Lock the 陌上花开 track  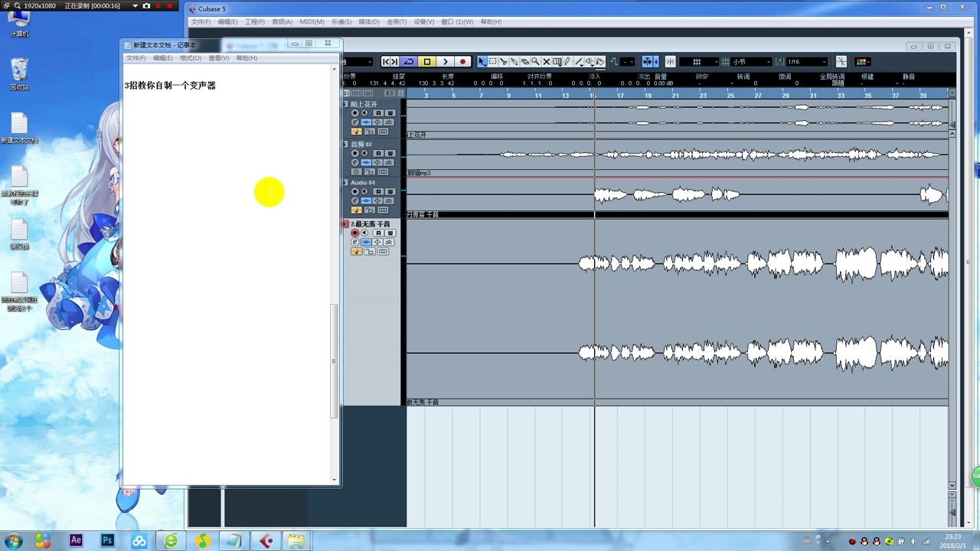coord(370,132)
